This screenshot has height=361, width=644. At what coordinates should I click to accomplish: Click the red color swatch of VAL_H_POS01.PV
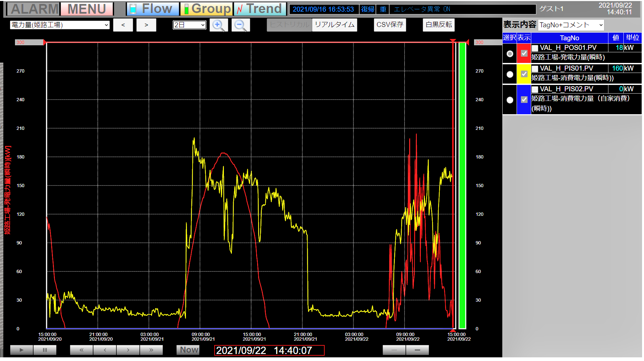[x=524, y=53]
